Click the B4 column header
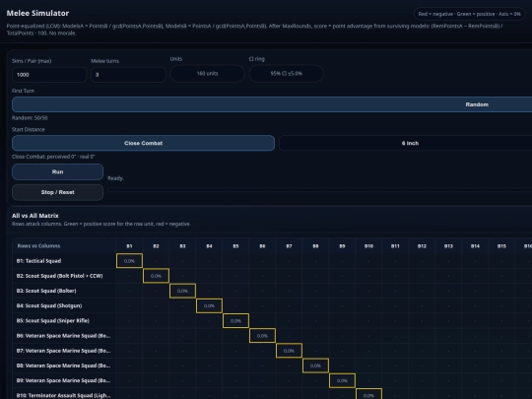Viewport: 532px width, 399px height. 209,246
